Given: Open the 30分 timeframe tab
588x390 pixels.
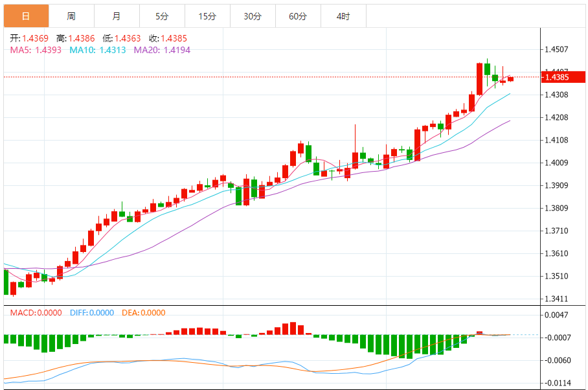Looking at the screenshot, I should (x=253, y=16).
